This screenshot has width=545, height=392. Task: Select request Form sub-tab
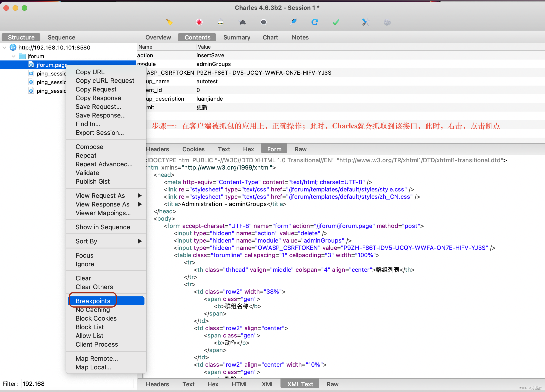pos(274,149)
